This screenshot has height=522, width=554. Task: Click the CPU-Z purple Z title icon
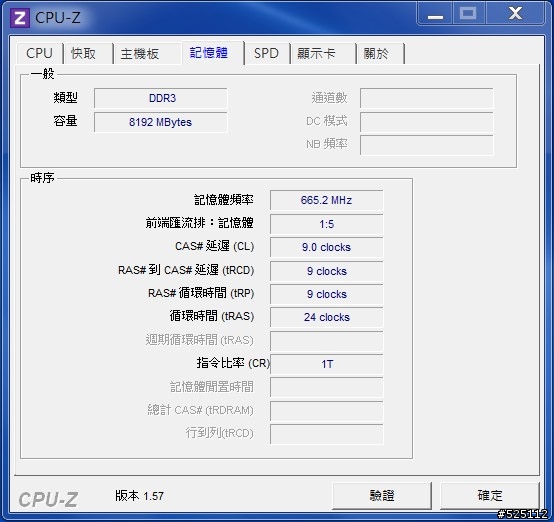(19, 18)
